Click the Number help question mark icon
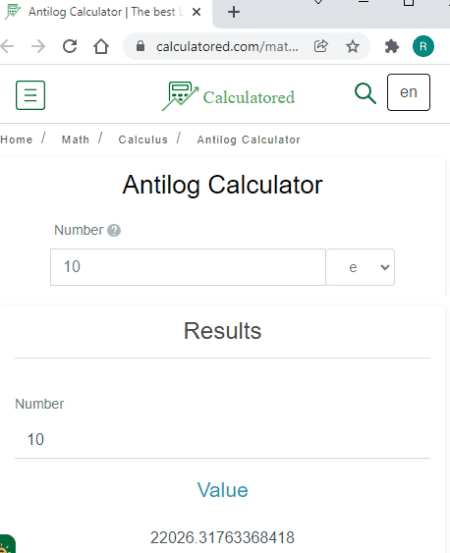450x553 pixels. click(114, 230)
